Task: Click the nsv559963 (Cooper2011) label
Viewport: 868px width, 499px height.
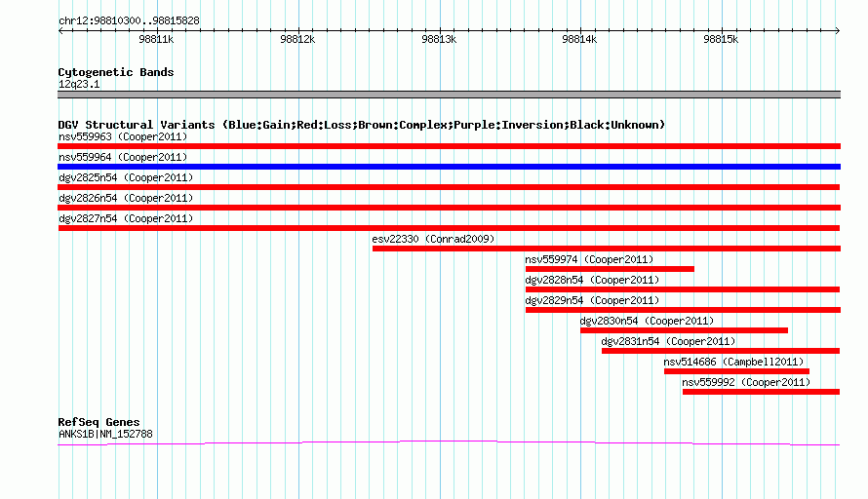Action: click(123, 136)
